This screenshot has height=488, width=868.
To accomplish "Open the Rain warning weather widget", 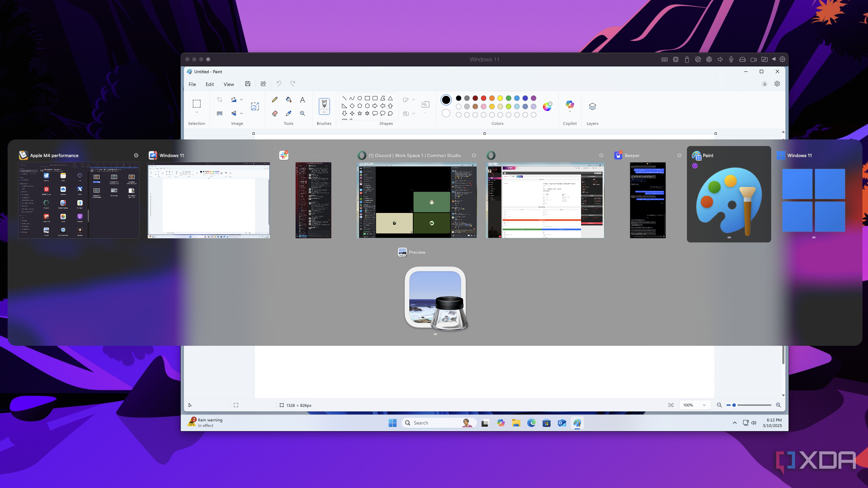I will click(205, 422).
